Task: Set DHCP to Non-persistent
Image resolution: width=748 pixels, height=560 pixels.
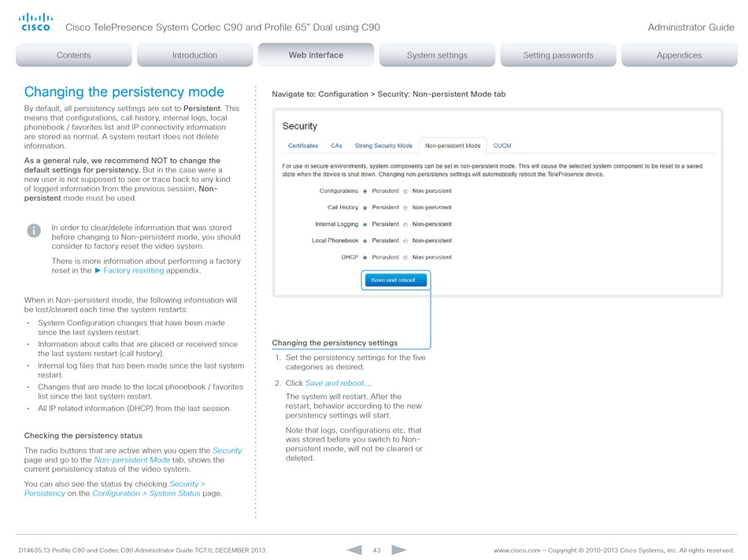Action: (405, 258)
